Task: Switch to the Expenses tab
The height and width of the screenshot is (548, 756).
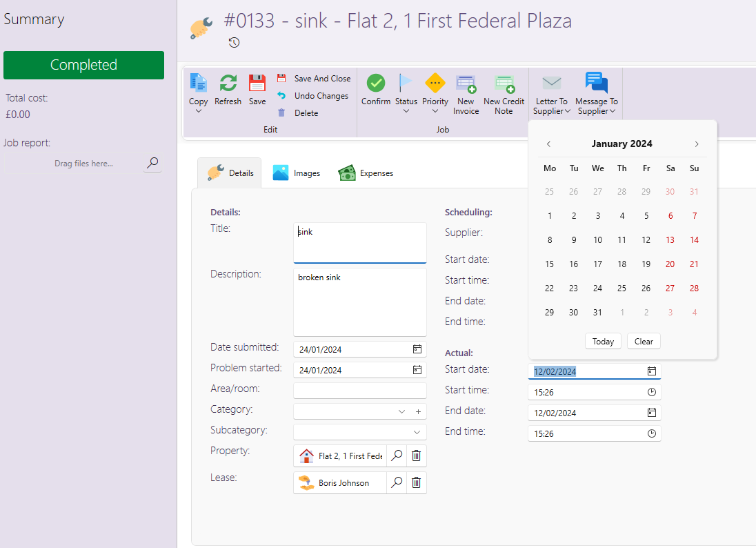Action: (x=366, y=173)
